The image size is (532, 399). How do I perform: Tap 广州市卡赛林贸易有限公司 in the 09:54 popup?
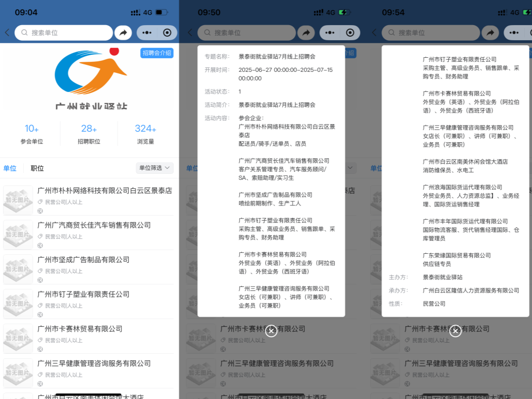[x=457, y=93]
